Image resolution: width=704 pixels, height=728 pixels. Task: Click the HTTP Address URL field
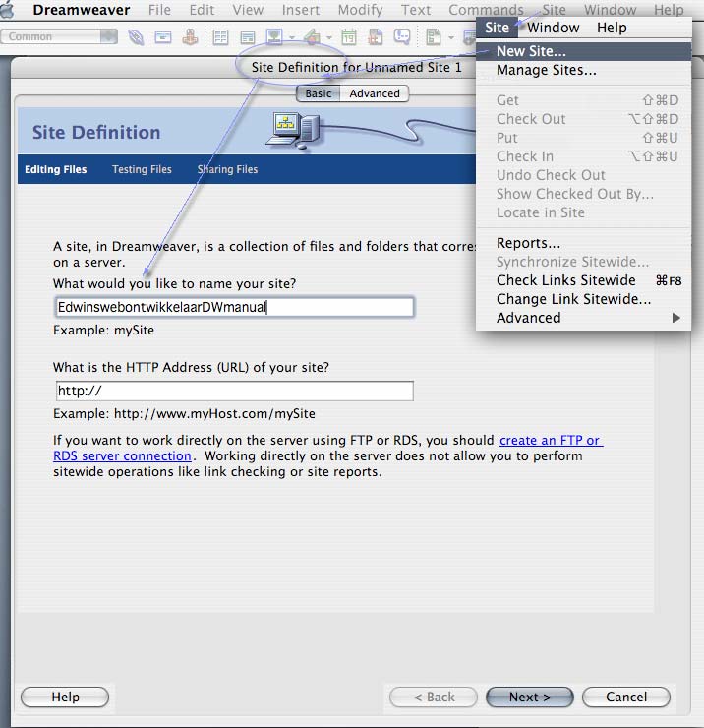235,391
